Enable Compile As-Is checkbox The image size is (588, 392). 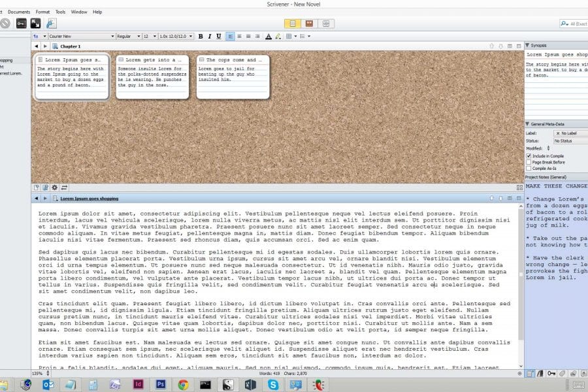pyautogui.click(x=529, y=169)
